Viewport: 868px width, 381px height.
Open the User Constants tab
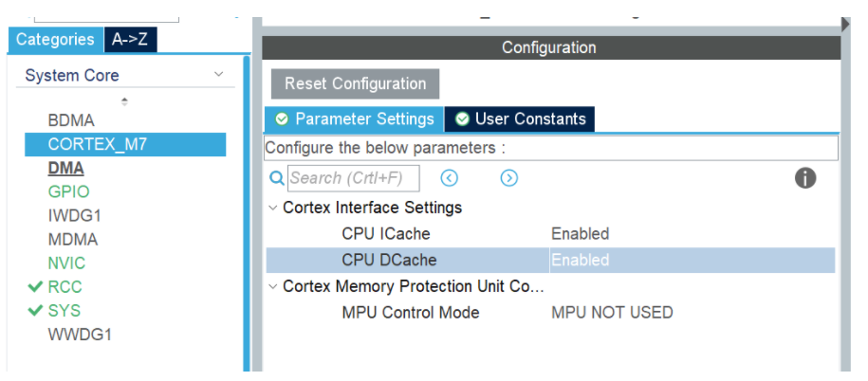click(x=521, y=119)
